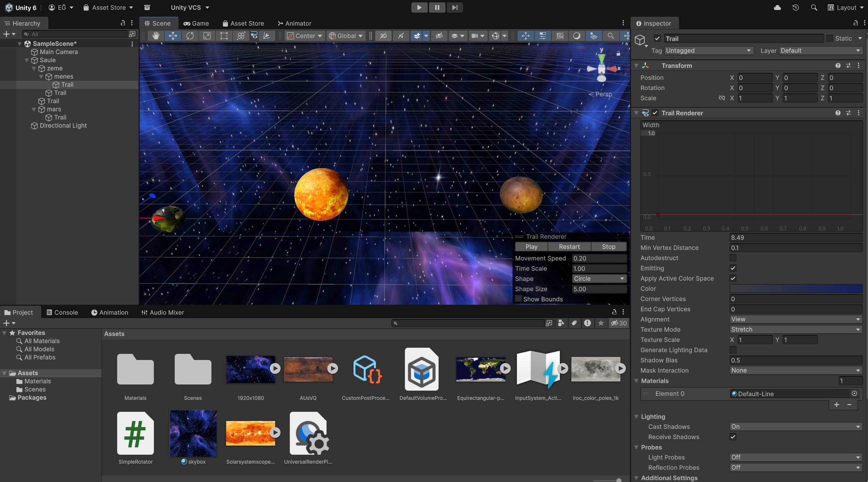Disable the Emitting checkbox
The width and height of the screenshot is (868, 482).
[733, 268]
